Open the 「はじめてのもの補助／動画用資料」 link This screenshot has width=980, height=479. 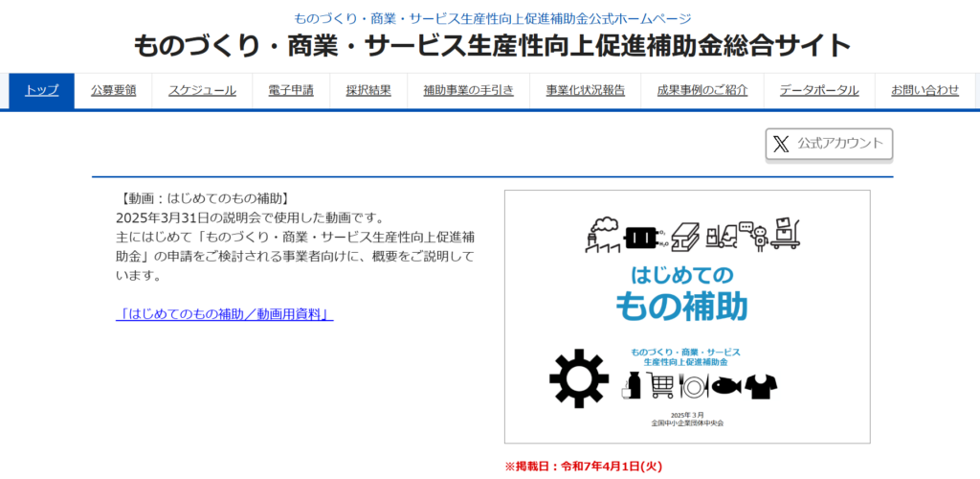pyautogui.click(x=225, y=313)
